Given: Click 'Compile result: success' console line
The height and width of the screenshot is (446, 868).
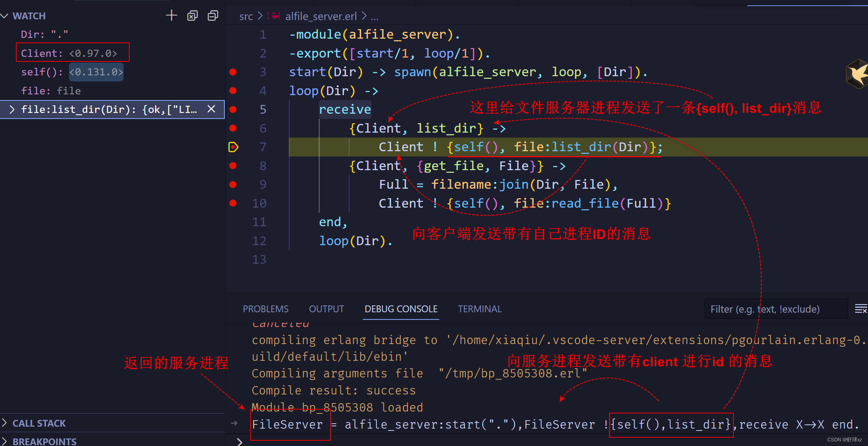Looking at the screenshot, I should pos(334,390).
